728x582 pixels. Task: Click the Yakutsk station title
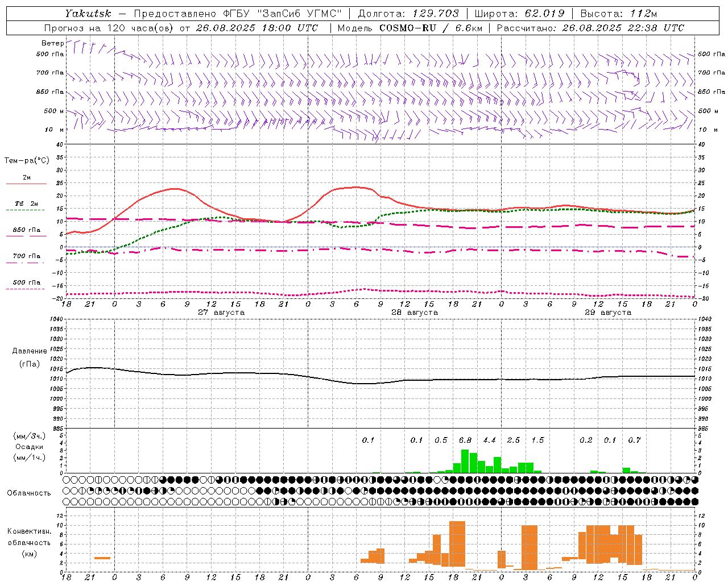click(88, 14)
